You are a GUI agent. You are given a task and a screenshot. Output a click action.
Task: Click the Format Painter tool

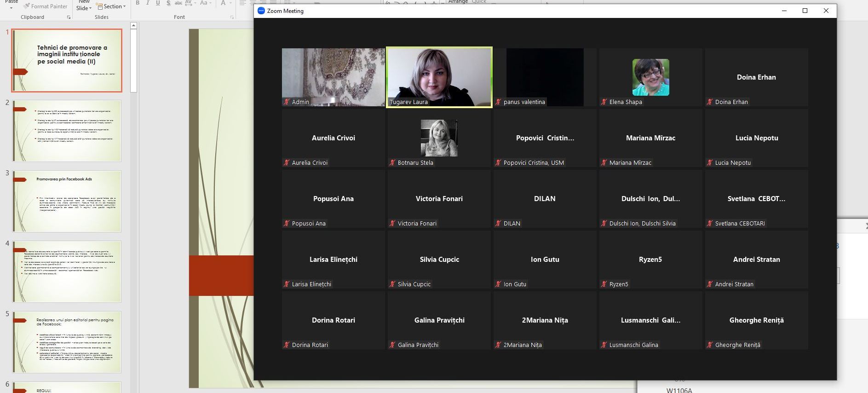[x=46, y=6]
